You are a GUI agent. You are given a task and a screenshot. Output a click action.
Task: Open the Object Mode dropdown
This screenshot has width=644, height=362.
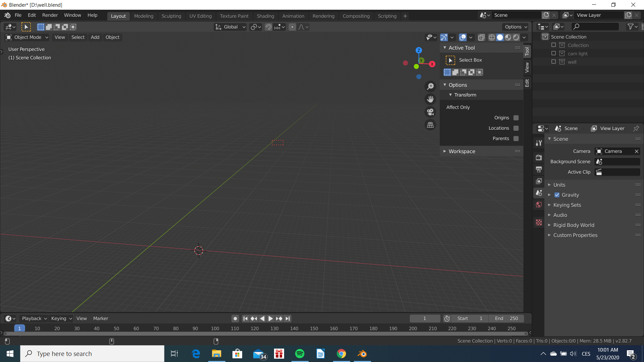[26, 37]
